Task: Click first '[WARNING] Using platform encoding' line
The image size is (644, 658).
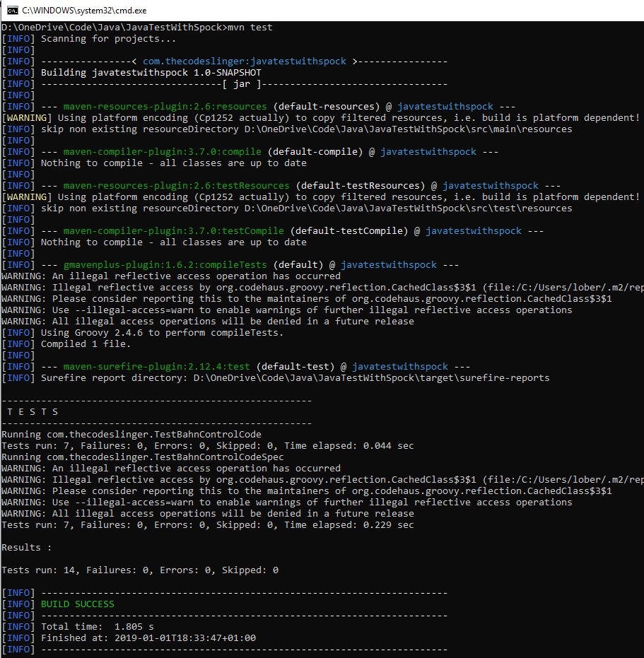Action: pos(321,118)
